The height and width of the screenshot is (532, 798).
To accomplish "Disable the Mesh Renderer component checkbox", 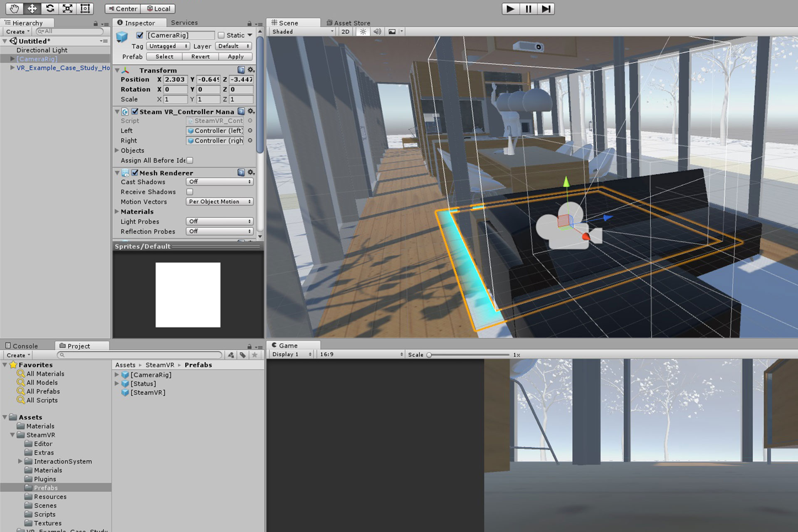I will pos(135,172).
